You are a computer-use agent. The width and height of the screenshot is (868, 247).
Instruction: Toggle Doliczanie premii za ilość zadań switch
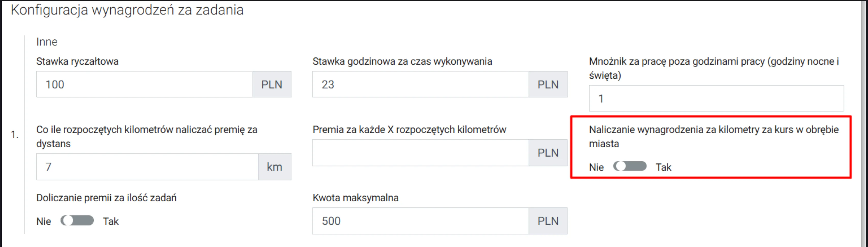(x=77, y=221)
